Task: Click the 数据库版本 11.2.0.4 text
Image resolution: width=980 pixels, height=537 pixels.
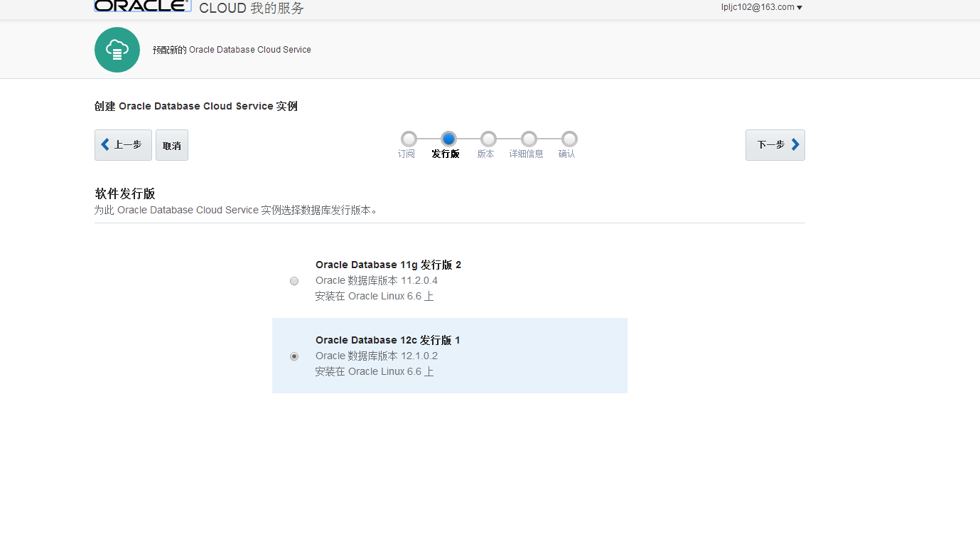Action: click(x=377, y=280)
